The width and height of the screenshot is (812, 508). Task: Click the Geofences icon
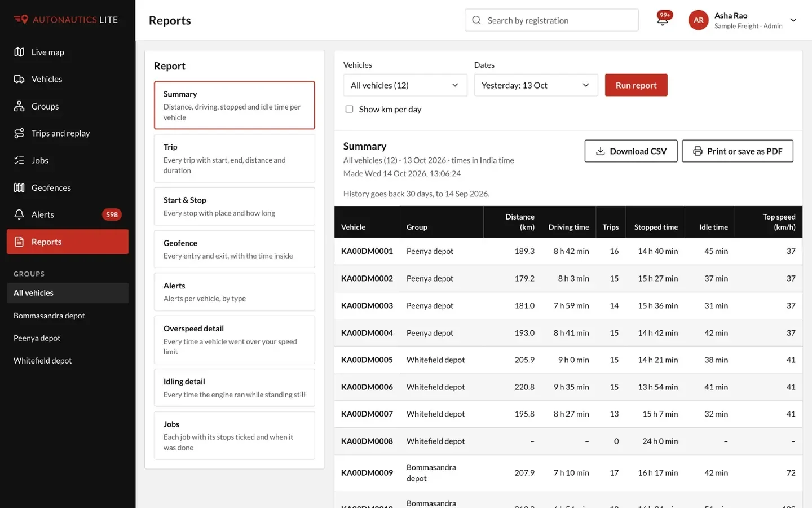click(x=19, y=187)
